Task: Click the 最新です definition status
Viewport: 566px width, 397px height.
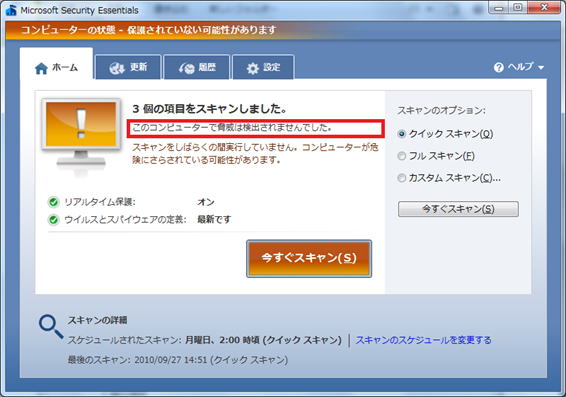Action: (214, 219)
